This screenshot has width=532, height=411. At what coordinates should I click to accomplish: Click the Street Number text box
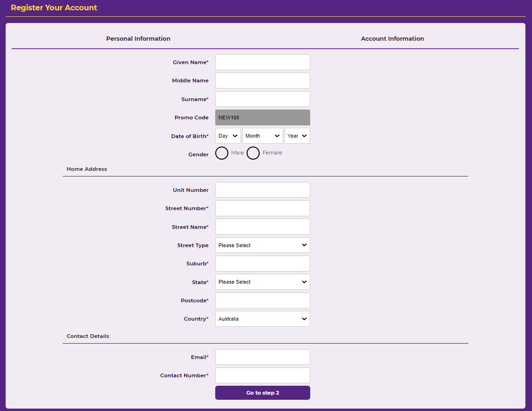coord(262,208)
